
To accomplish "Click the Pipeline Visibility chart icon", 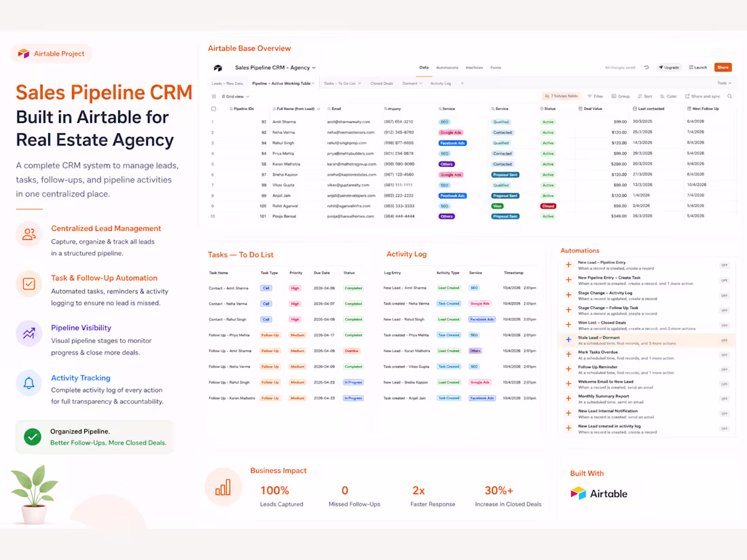I will click(29, 333).
